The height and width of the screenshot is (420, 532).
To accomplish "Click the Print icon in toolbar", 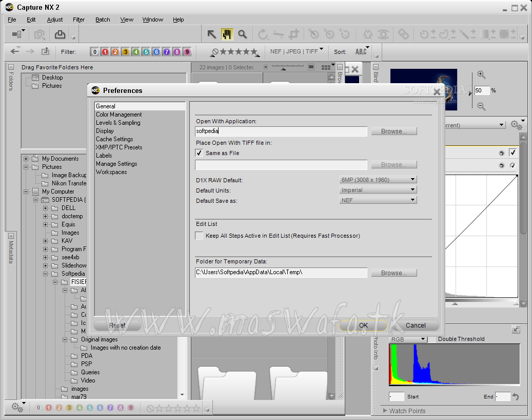I will (60, 34).
